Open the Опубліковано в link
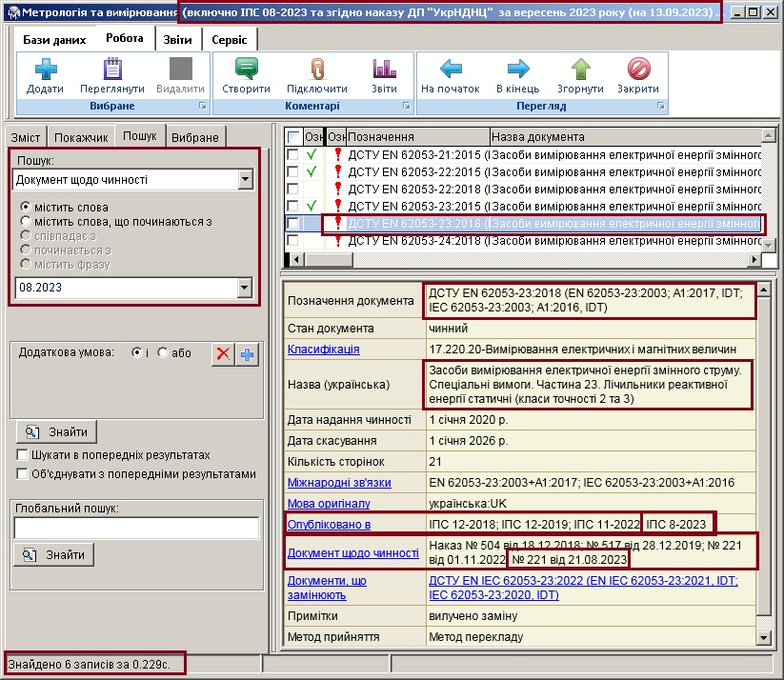This screenshot has width=784, height=680. pyautogui.click(x=329, y=525)
